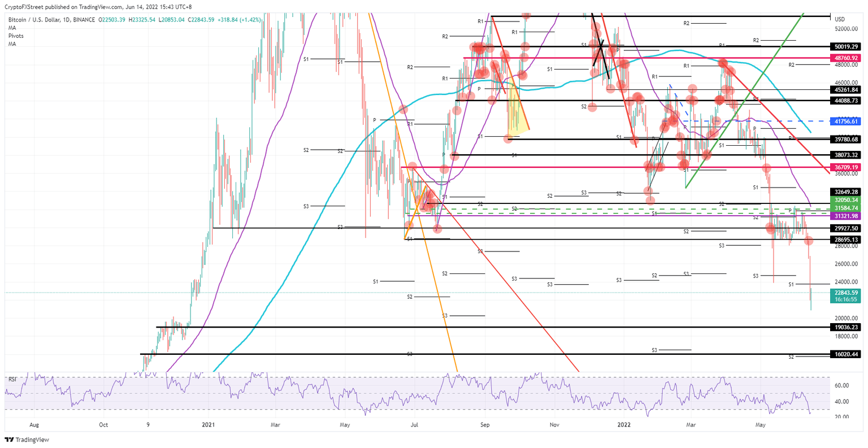This screenshot has height=448, width=868.
Task: Click the 'CryptoFXStreet published on TradingView.com' text
Action: pyautogui.click(x=62, y=8)
